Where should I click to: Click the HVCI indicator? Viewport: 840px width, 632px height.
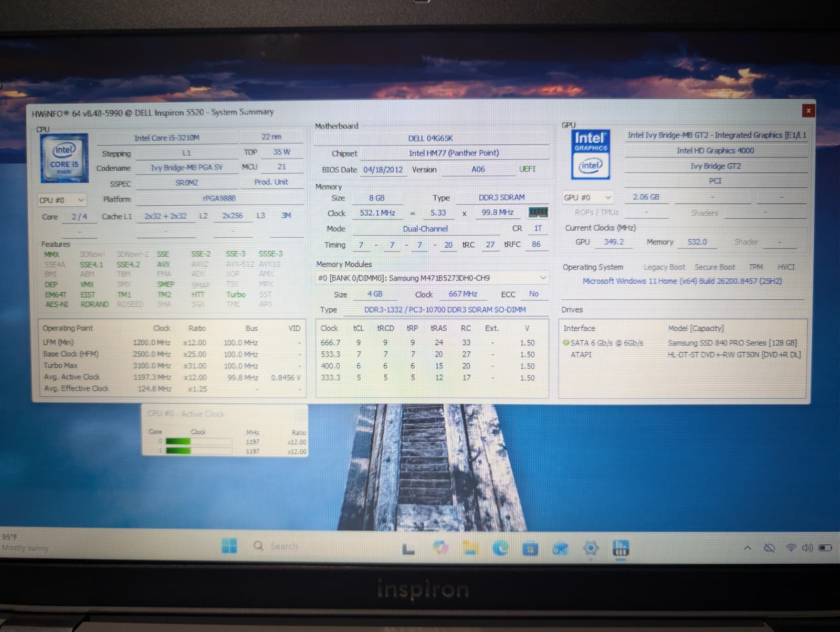point(786,267)
